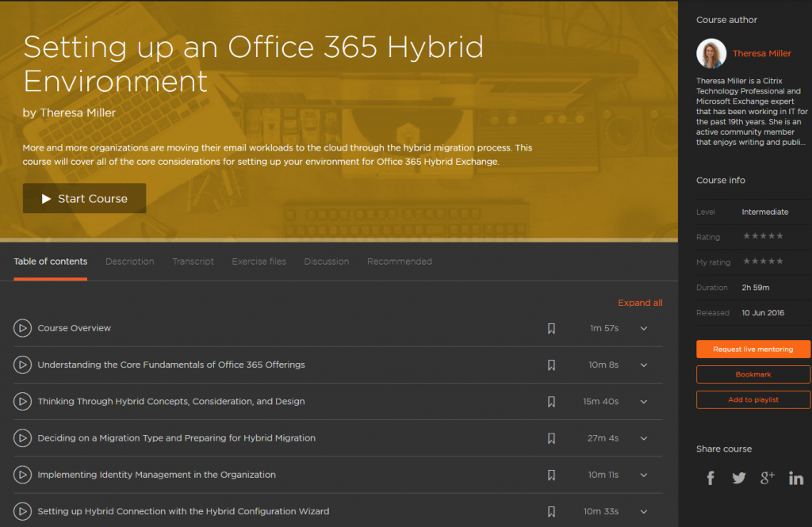Expand the Understanding the Core Fundamentals section

click(x=643, y=365)
